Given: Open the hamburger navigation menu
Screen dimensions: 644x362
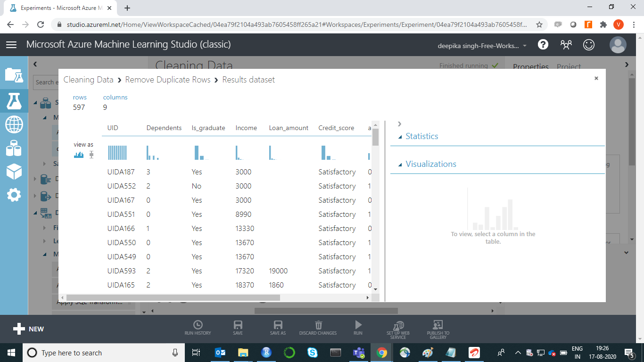Looking at the screenshot, I should (x=11, y=45).
